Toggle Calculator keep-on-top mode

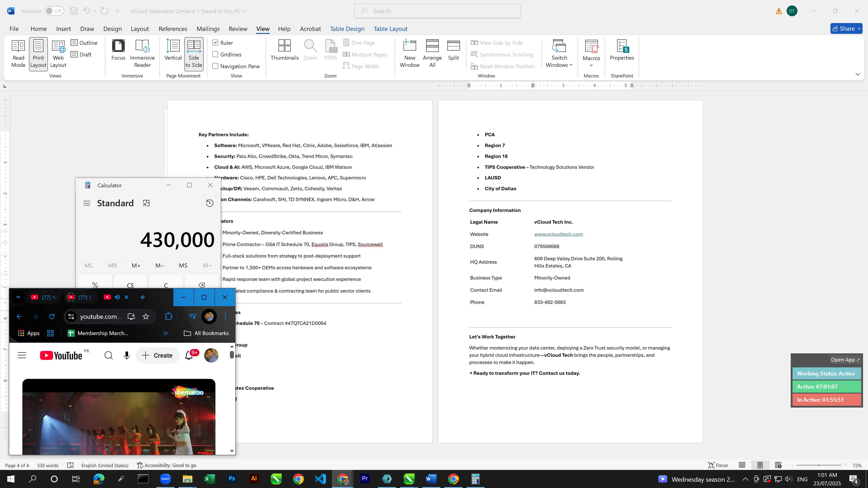[x=146, y=203]
